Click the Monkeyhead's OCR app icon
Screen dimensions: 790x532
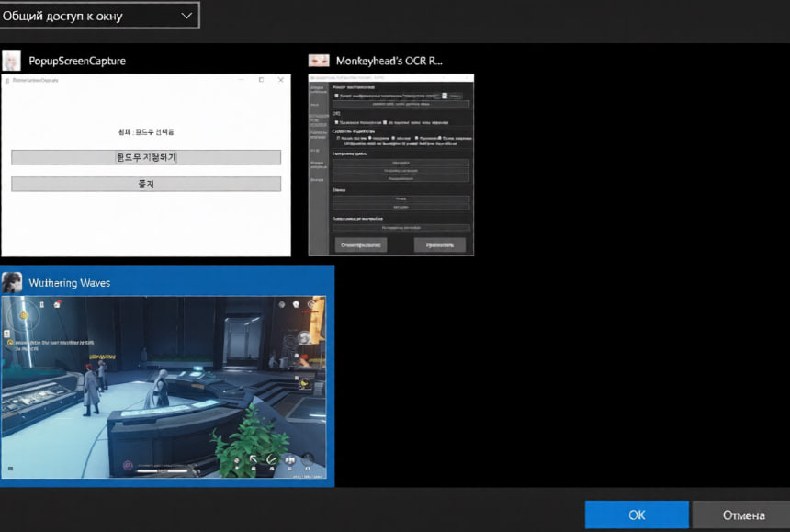tap(319, 61)
